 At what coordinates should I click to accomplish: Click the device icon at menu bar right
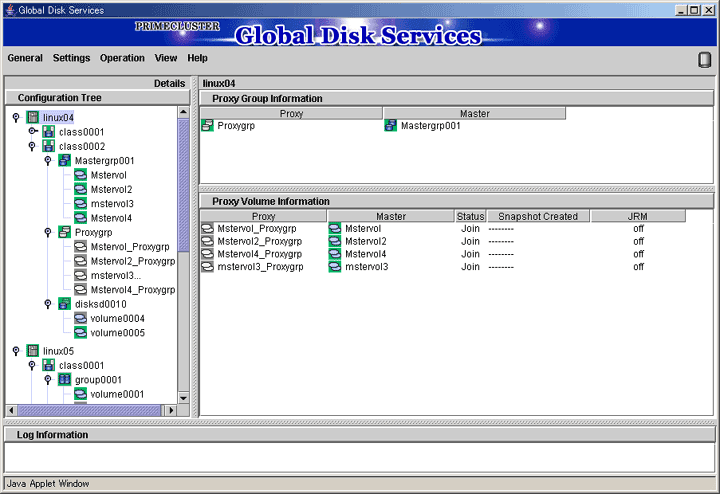click(x=704, y=60)
